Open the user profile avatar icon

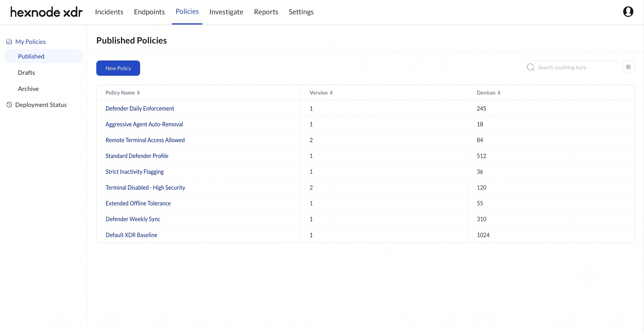coord(628,12)
